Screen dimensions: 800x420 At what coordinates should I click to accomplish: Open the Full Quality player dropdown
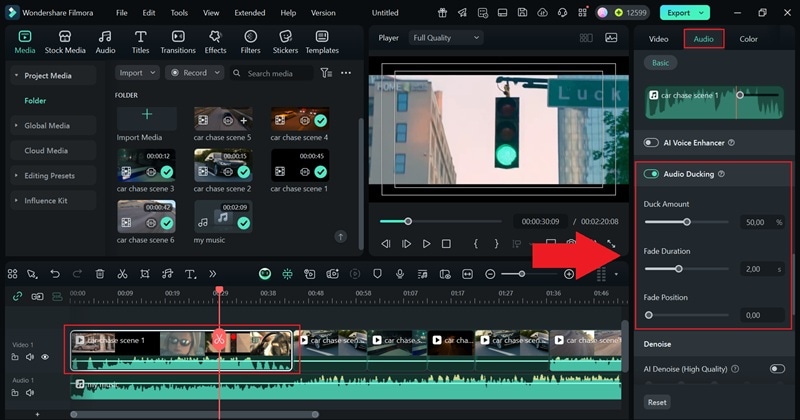445,38
